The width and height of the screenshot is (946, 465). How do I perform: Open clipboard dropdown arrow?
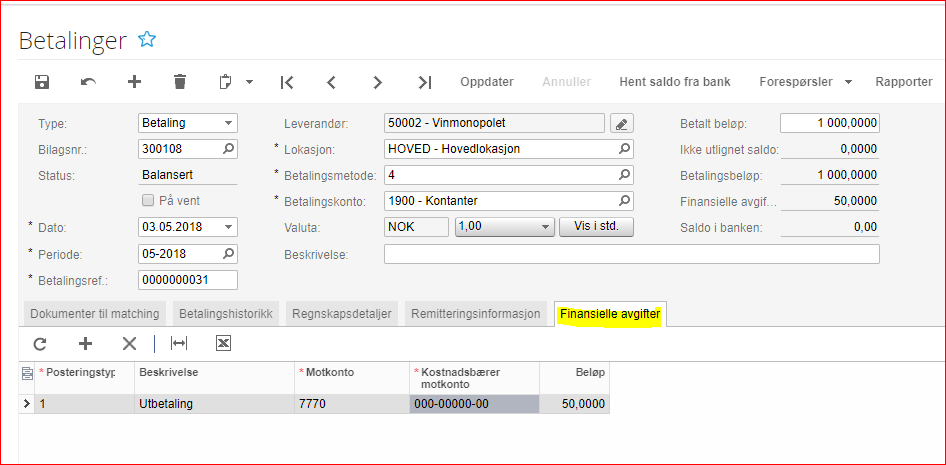tap(249, 83)
